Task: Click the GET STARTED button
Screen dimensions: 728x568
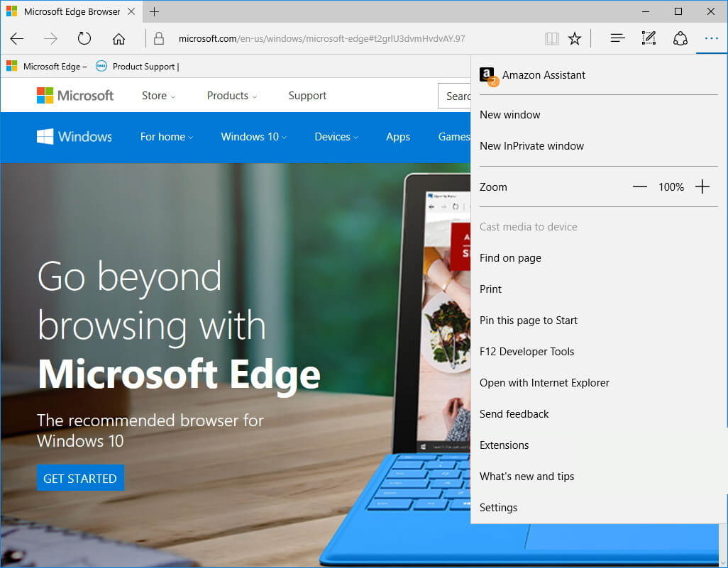Action: pos(80,478)
